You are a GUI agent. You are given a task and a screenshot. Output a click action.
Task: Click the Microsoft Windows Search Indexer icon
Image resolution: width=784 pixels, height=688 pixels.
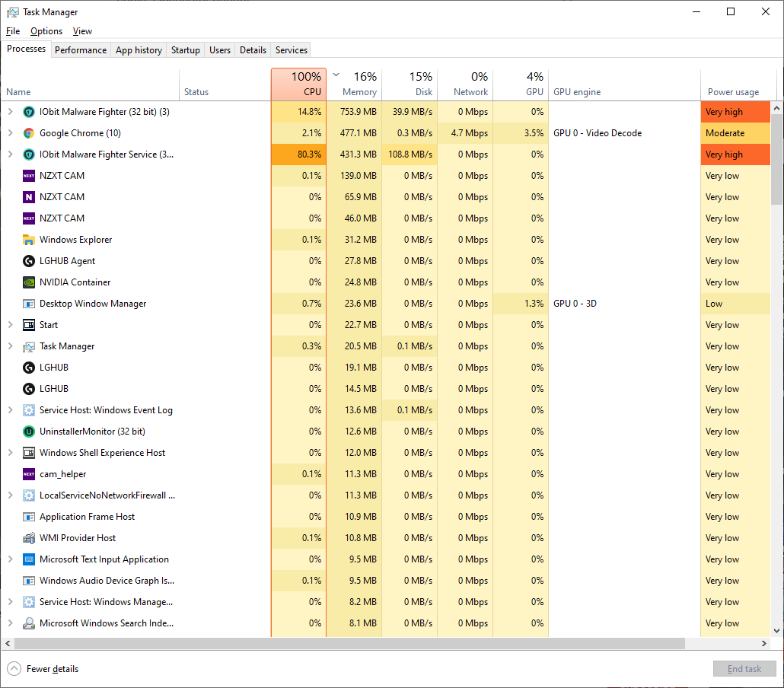(x=29, y=623)
